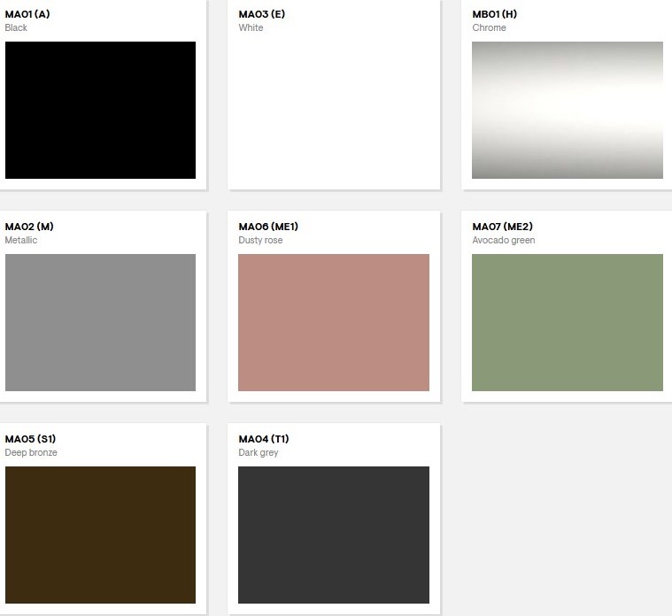Choose the Dark grey swatch

pyautogui.click(x=334, y=535)
